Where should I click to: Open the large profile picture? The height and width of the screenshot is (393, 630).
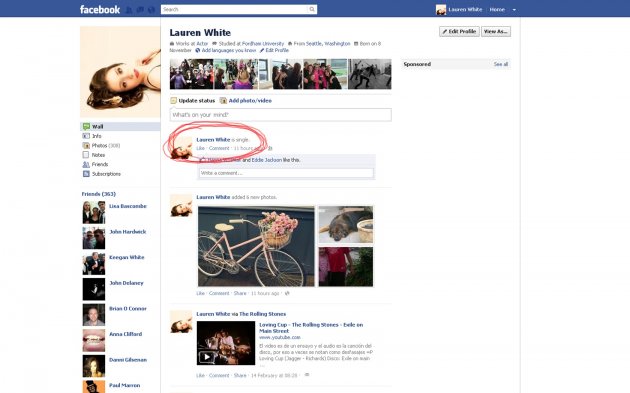pyautogui.click(x=120, y=72)
